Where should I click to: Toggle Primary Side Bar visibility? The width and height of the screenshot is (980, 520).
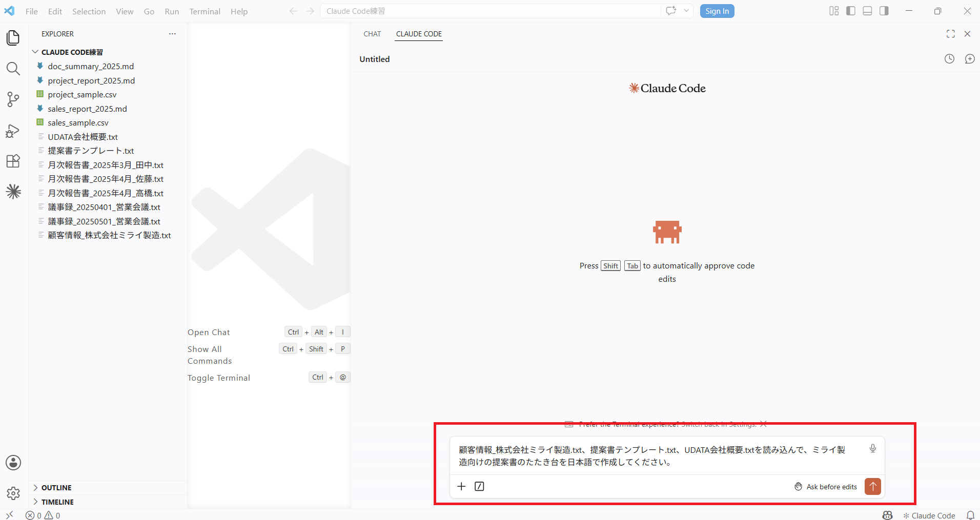[x=851, y=11]
